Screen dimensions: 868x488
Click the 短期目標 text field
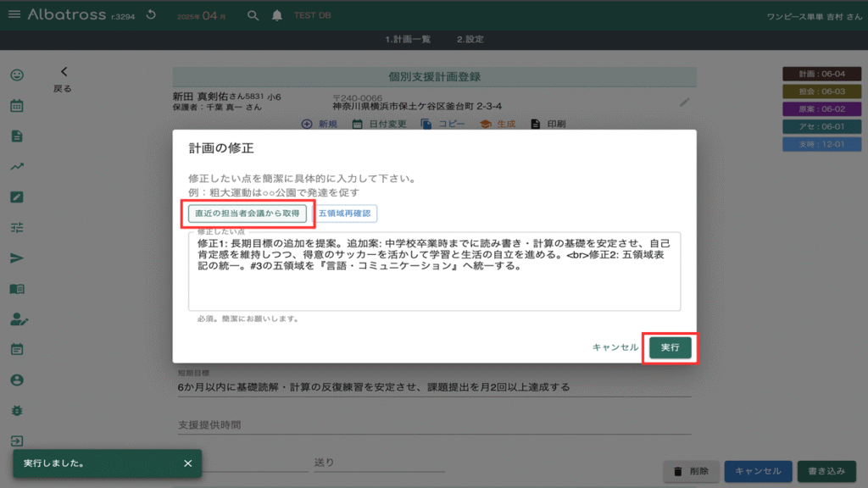[434, 386]
